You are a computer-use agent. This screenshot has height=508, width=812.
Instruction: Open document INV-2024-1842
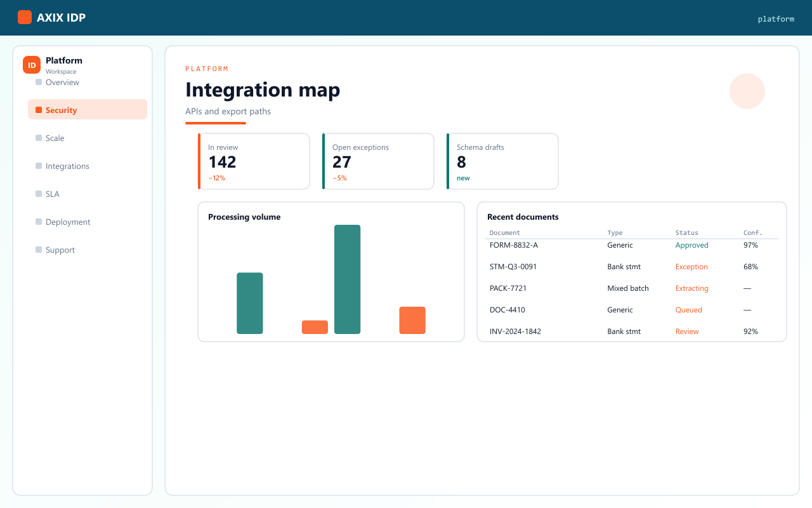tap(515, 331)
